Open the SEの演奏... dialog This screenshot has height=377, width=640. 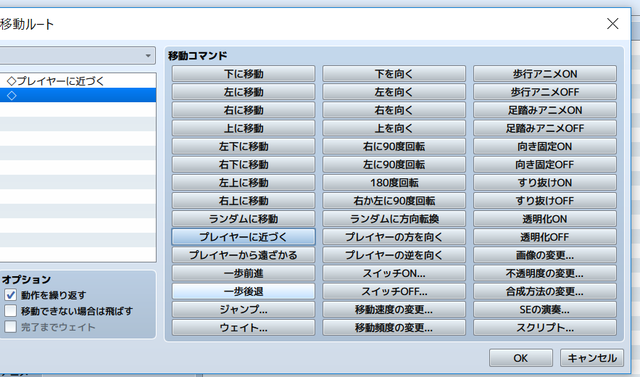pyautogui.click(x=544, y=309)
